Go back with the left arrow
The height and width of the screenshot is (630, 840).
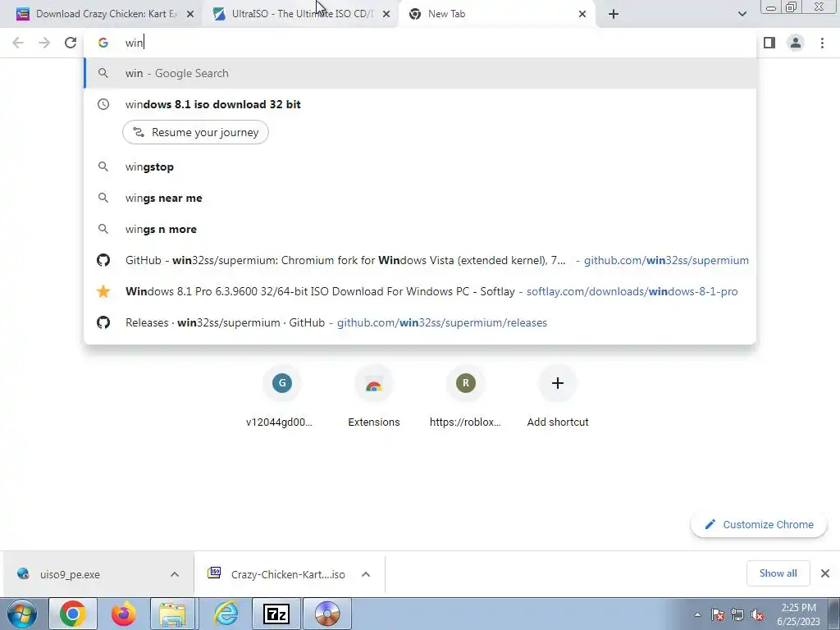(x=18, y=43)
